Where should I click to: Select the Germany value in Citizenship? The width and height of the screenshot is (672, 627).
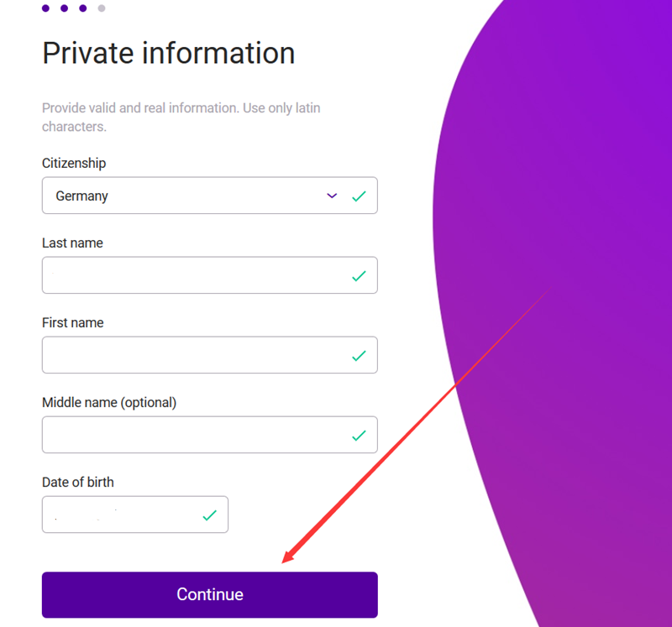pyautogui.click(x=82, y=196)
